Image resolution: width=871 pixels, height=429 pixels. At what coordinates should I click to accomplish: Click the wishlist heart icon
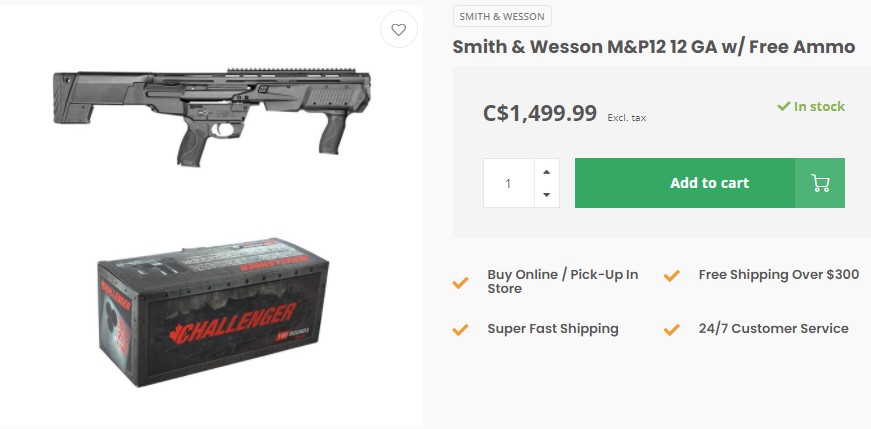(398, 30)
